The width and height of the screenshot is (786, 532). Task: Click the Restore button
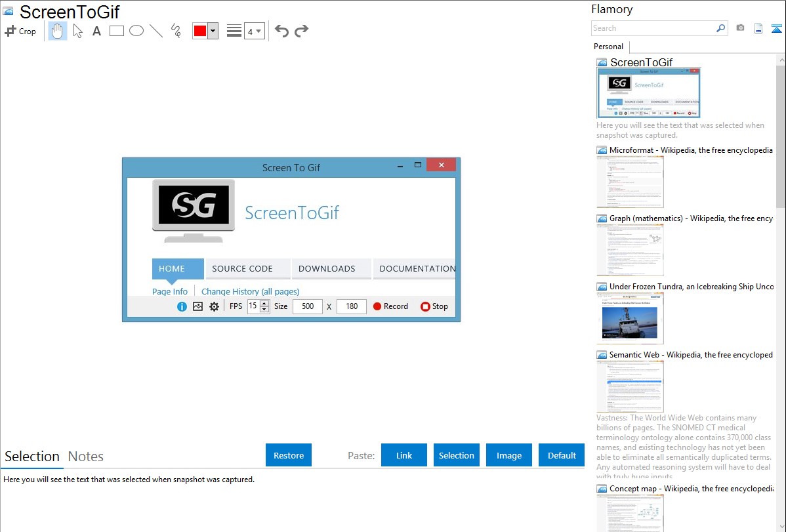pos(289,455)
